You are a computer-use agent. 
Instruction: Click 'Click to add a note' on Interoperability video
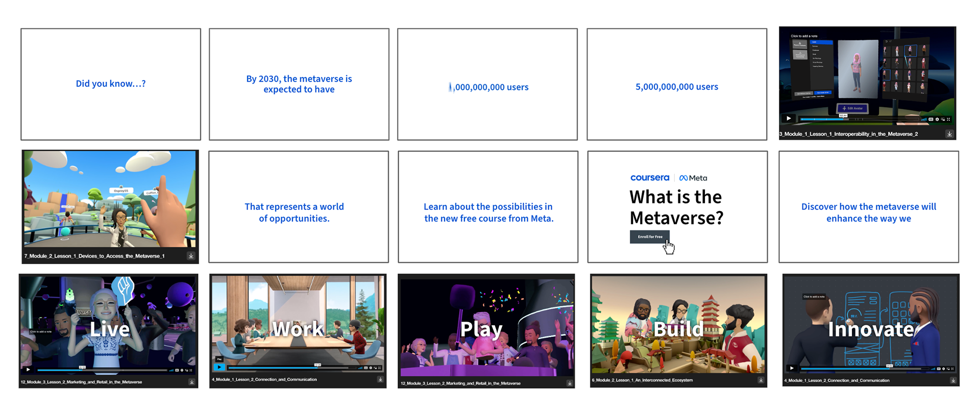804,36
